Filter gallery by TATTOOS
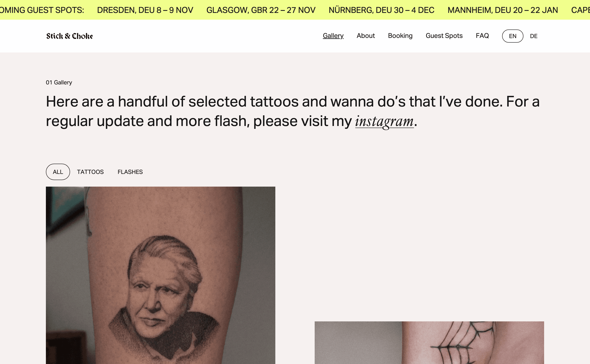The height and width of the screenshot is (364, 590). tap(90, 172)
